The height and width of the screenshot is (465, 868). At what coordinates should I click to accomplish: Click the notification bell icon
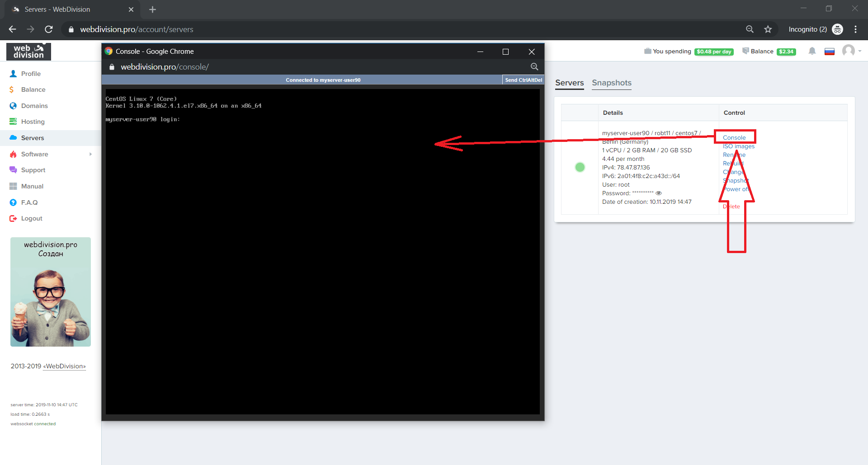(812, 51)
